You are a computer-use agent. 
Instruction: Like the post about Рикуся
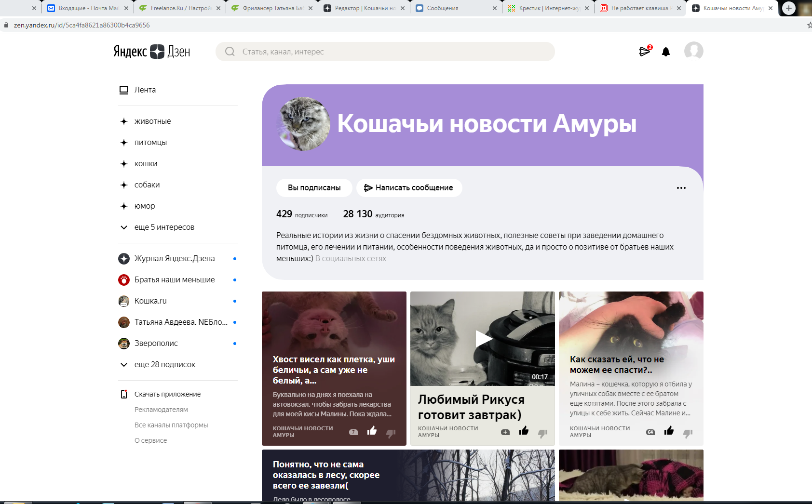(x=524, y=432)
